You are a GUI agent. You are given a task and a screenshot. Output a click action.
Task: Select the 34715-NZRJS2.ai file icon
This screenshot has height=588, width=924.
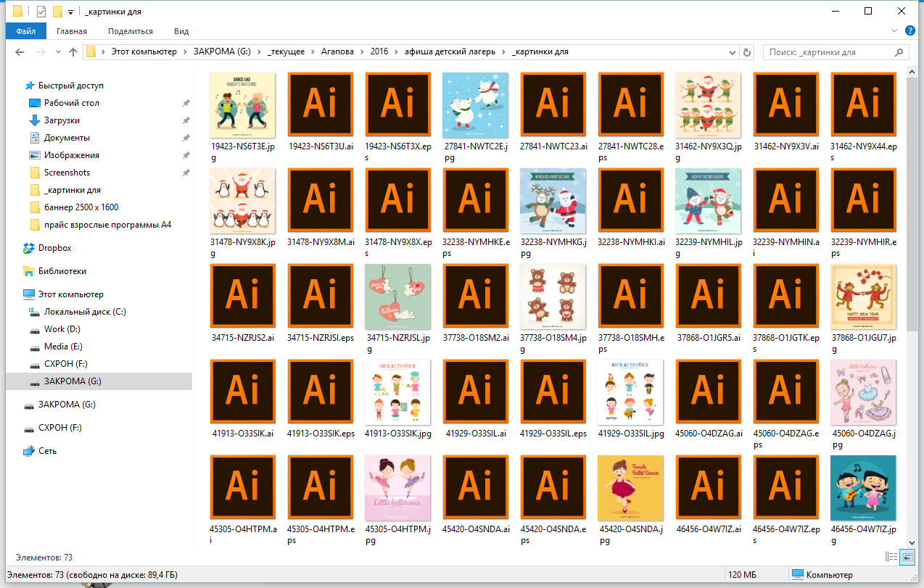pos(242,297)
